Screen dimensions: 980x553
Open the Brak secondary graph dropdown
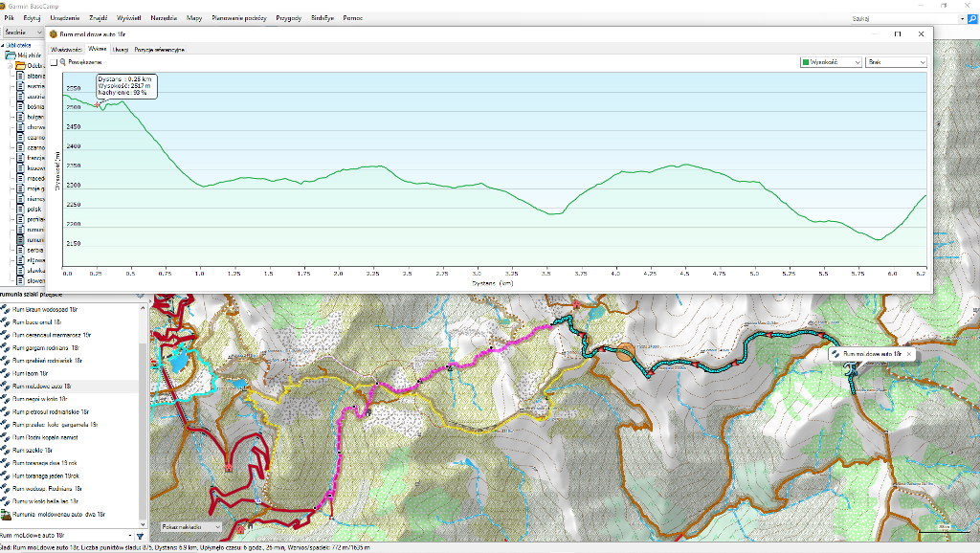coord(896,62)
